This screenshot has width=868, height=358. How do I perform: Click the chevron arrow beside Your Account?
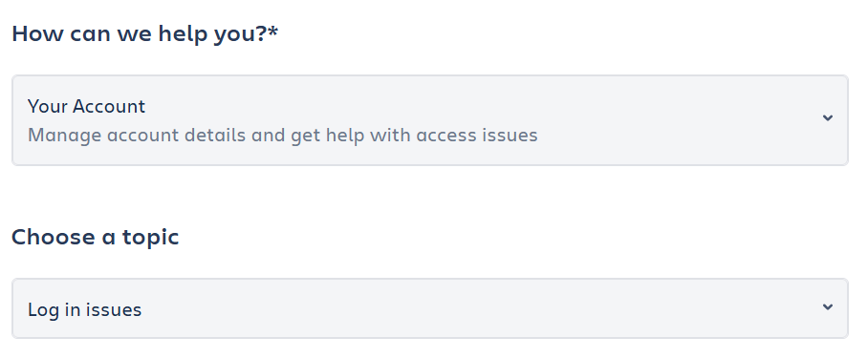click(x=828, y=117)
